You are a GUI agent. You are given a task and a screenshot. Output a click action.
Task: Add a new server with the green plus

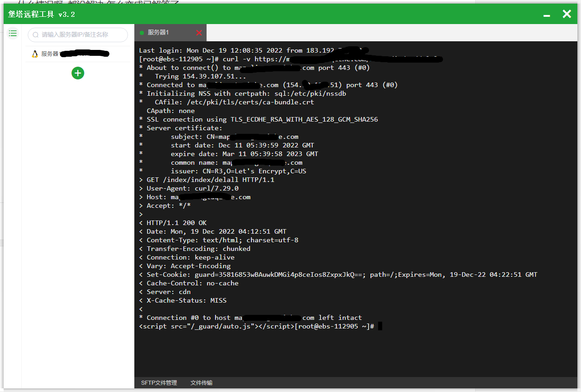78,73
